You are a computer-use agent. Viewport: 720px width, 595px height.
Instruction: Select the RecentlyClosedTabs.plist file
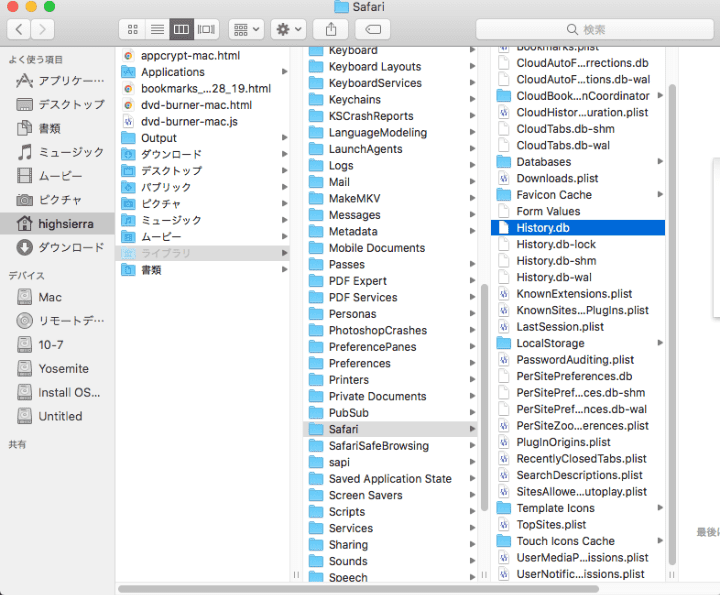point(578,459)
